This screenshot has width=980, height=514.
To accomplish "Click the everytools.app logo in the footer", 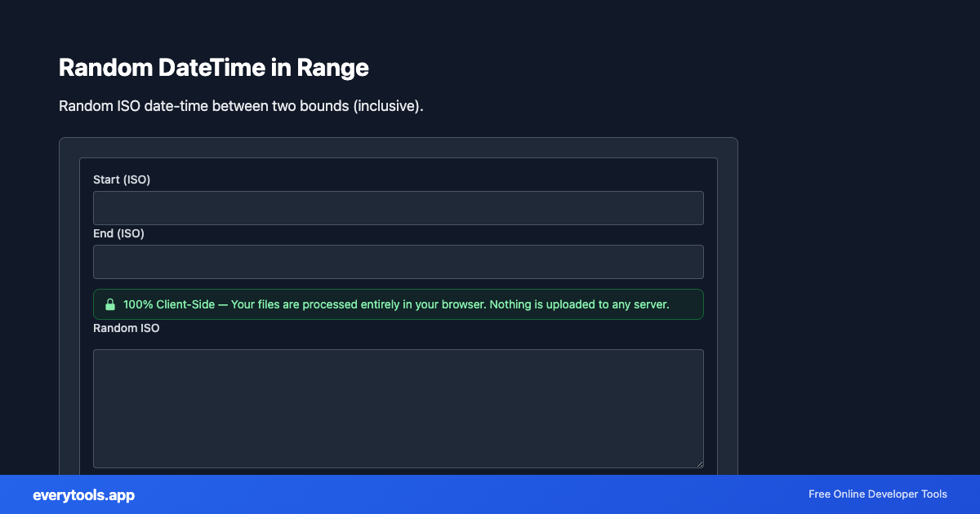I will tap(84, 494).
